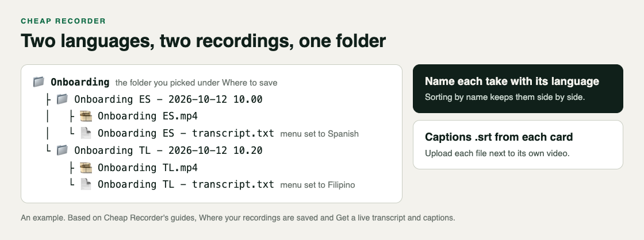Click the note 'menu set to Filipino'
The image size is (644, 240).
(317, 185)
